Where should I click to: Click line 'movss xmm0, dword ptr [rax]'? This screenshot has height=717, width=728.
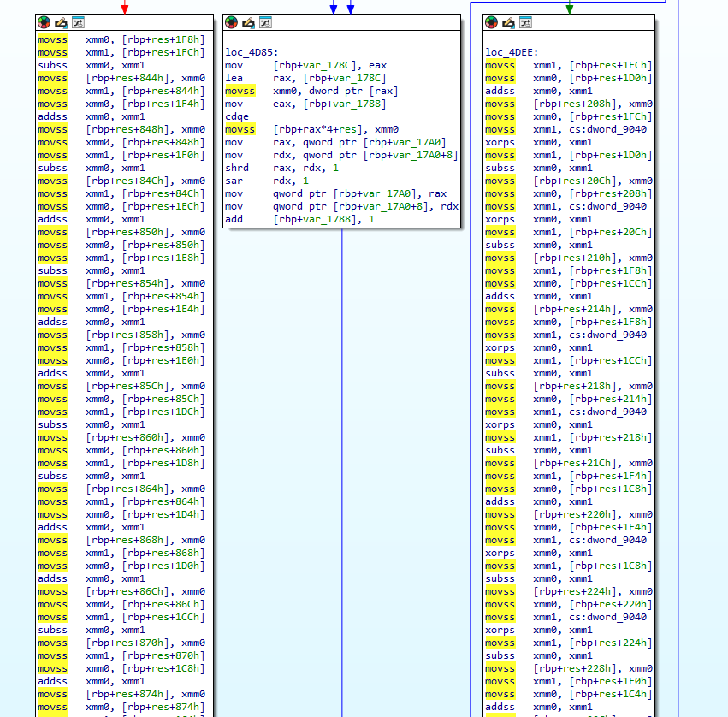tap(311, 91)
